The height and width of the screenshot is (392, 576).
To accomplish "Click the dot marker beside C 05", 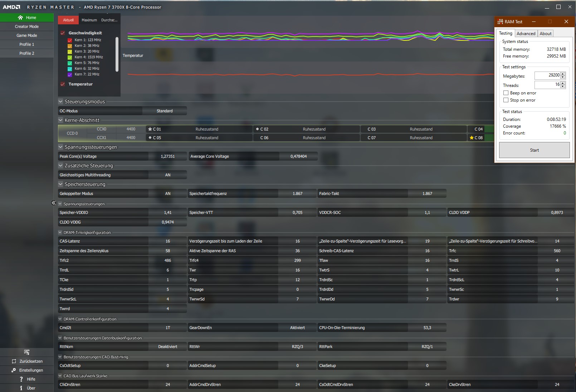I will [x=150, y=138].
